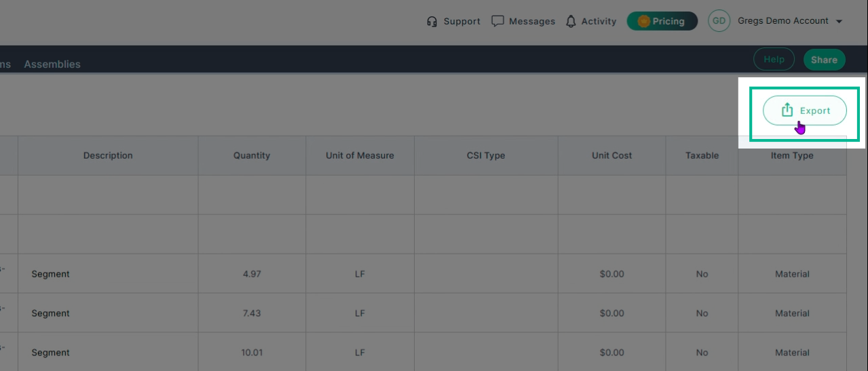Viewport: 868px width, 371px height.
Task: Click the GD account avatar
Action: click(719, 21)
